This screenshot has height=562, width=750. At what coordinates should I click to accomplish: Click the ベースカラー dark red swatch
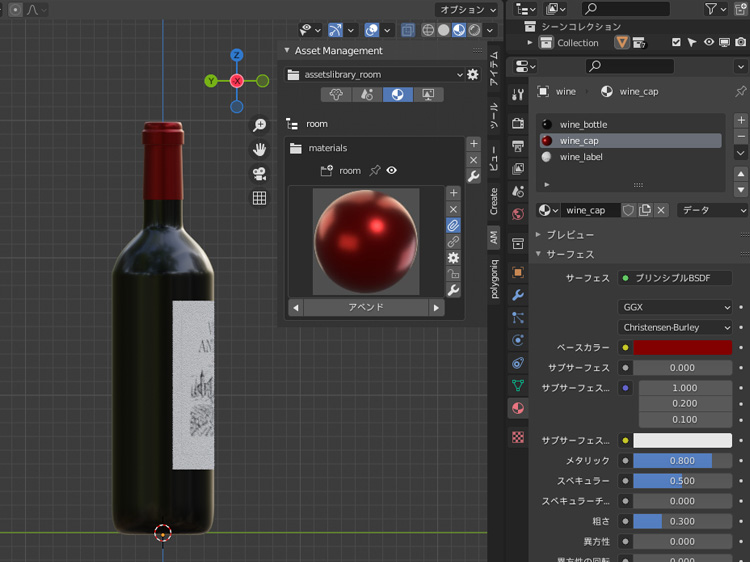pyautogui.click(x=682, y=347)
